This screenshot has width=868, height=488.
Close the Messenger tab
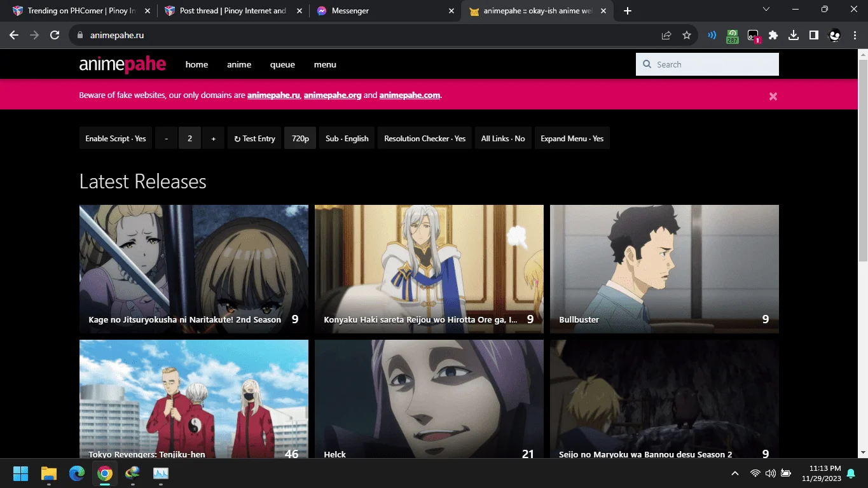click(451, 11)
